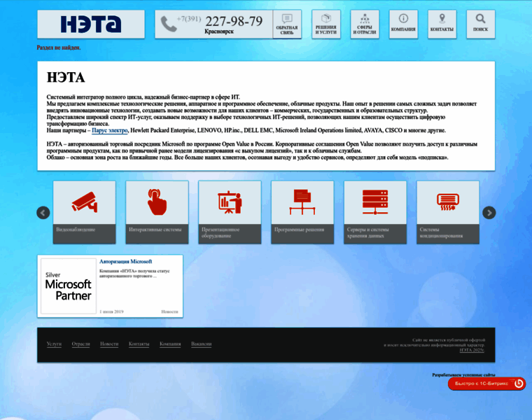Open the Новости footer link

pyautogui.click(x=109, y=344)
